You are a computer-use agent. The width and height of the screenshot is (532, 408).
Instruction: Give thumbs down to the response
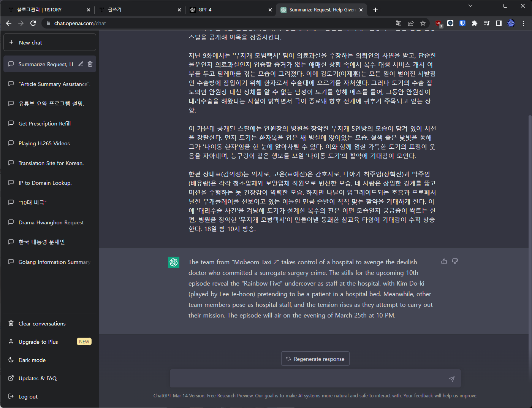[x=455, y=261]
